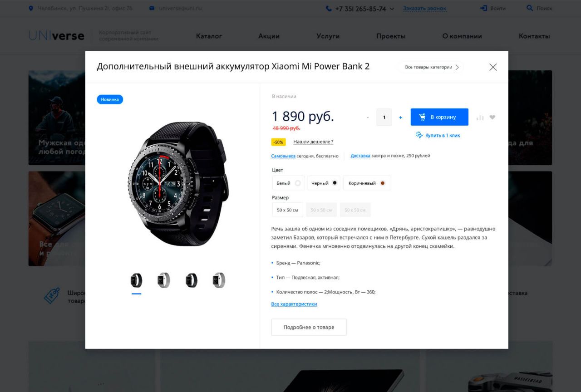
Task: Click the location pin icon in header
Action: tap(31, 8)
